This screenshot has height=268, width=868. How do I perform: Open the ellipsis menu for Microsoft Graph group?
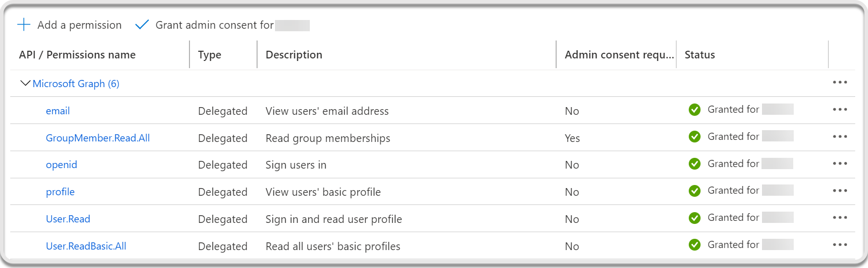840,82
